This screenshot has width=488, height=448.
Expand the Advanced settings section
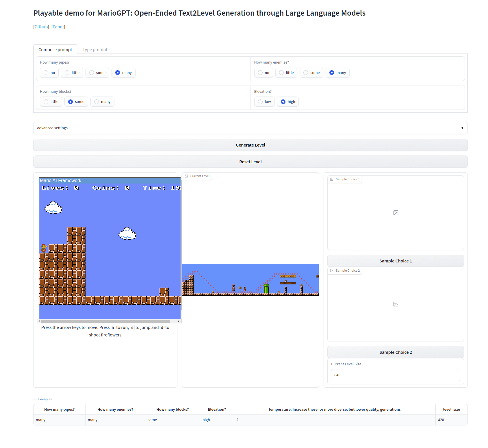pos(250,128)
